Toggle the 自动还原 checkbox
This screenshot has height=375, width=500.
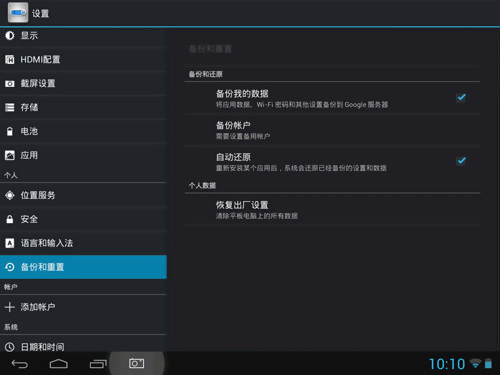pos(461,161)
